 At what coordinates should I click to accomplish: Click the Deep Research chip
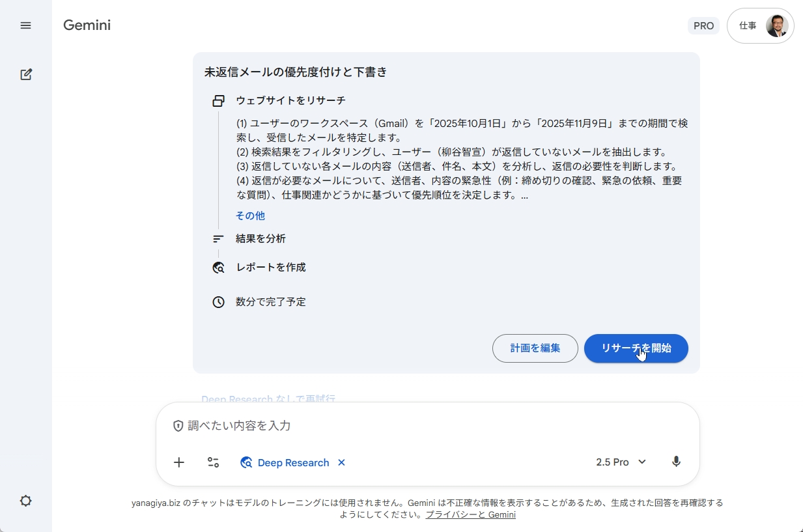point(285,462)
